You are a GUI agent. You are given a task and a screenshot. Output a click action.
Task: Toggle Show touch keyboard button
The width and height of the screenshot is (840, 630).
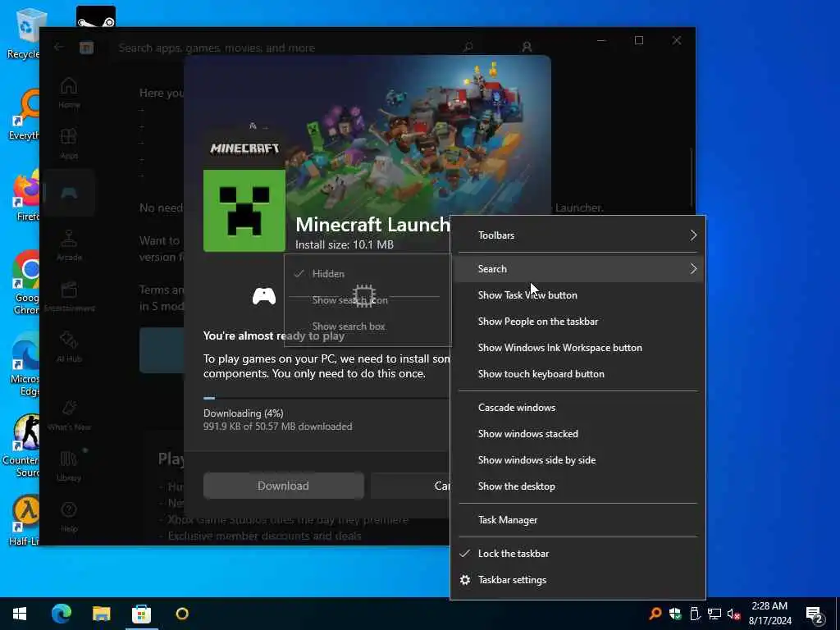[x=578, y=374]
